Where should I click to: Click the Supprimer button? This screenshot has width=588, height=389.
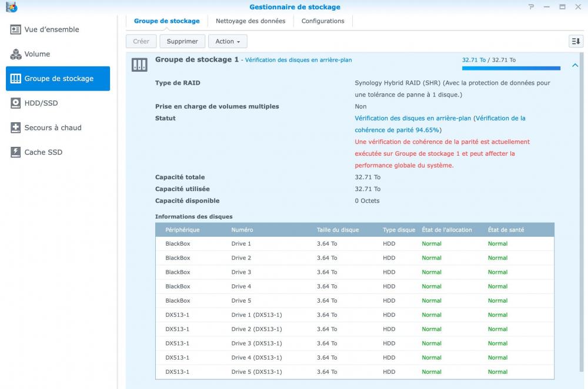[x=182, y=41]
